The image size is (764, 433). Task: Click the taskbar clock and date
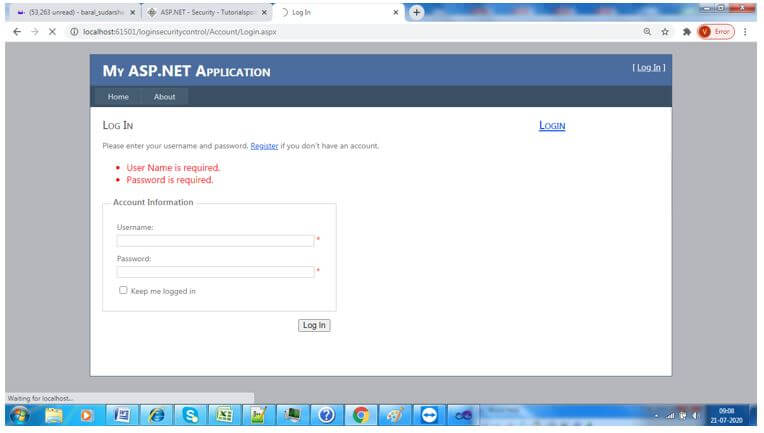pos(726,415)
